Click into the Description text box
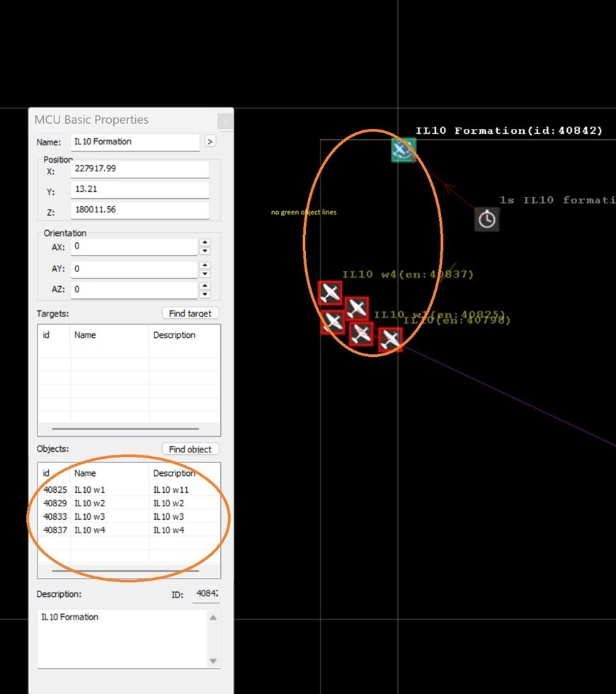616x694 pixels. (122, 638)
